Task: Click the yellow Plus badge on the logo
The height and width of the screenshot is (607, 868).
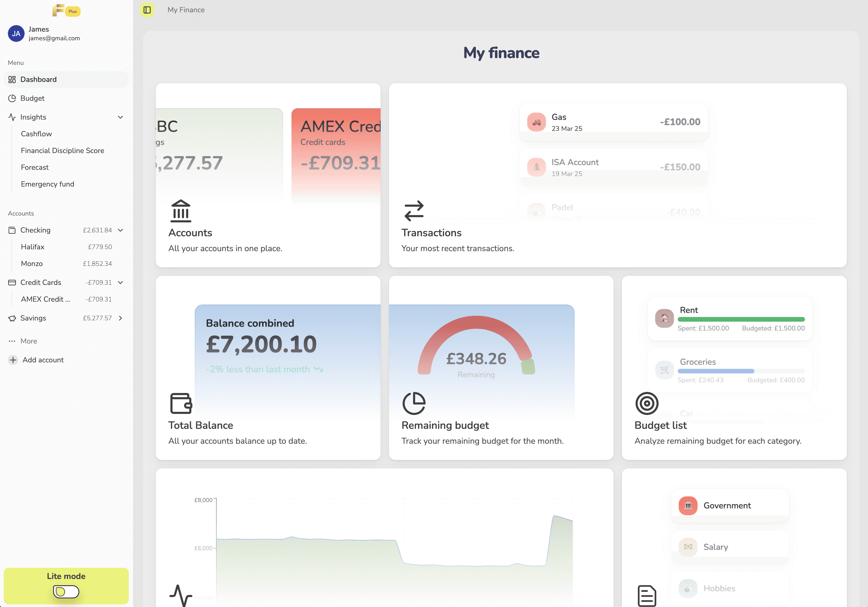Action: click(72, 11)
